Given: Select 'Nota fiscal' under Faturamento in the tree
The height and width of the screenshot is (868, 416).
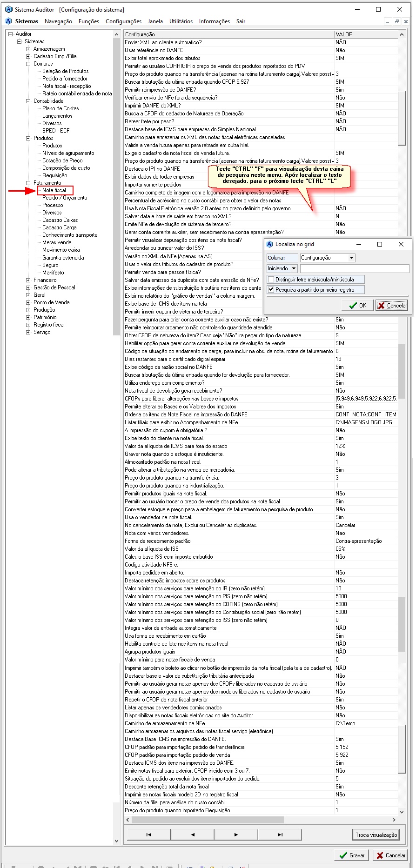Looking at the screenshot, I should pyautogui.click(x=54, y=190).
